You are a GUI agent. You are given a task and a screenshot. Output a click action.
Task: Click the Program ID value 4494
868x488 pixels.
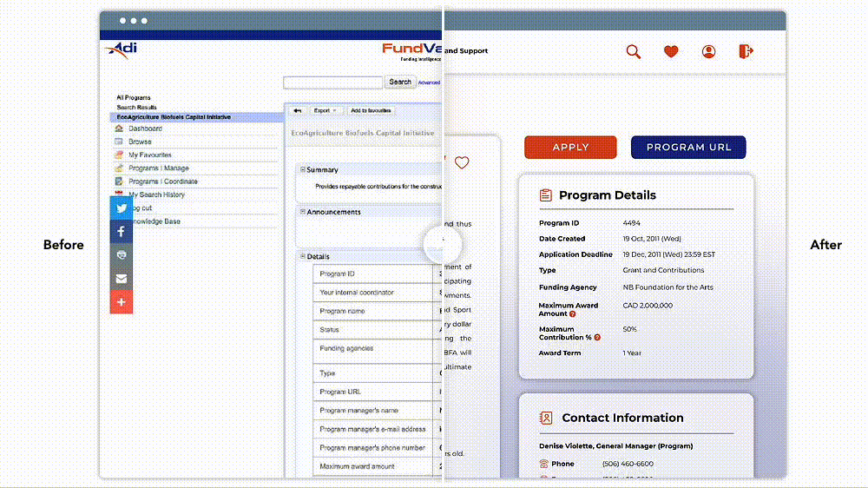[x=632, y=223]
